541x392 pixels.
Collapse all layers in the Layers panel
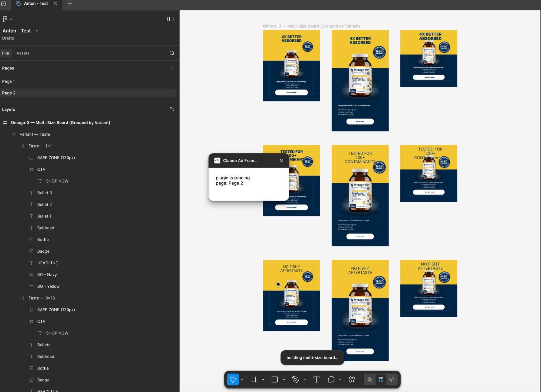tap(172, 109)
